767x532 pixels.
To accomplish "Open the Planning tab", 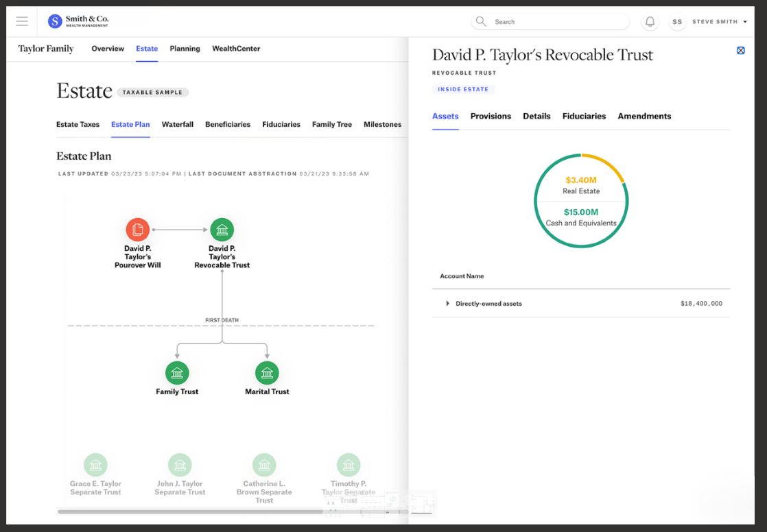I will [x=185, y=49].
